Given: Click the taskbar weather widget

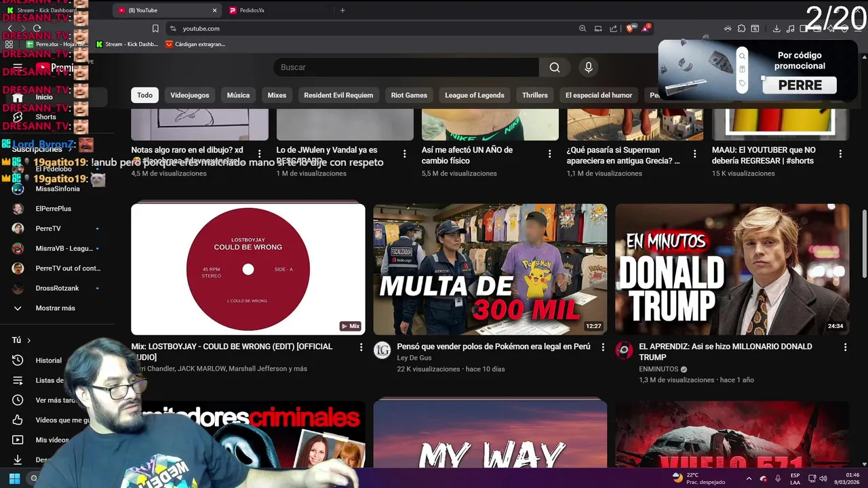Looking at the screenshot, I should (699, 479).
